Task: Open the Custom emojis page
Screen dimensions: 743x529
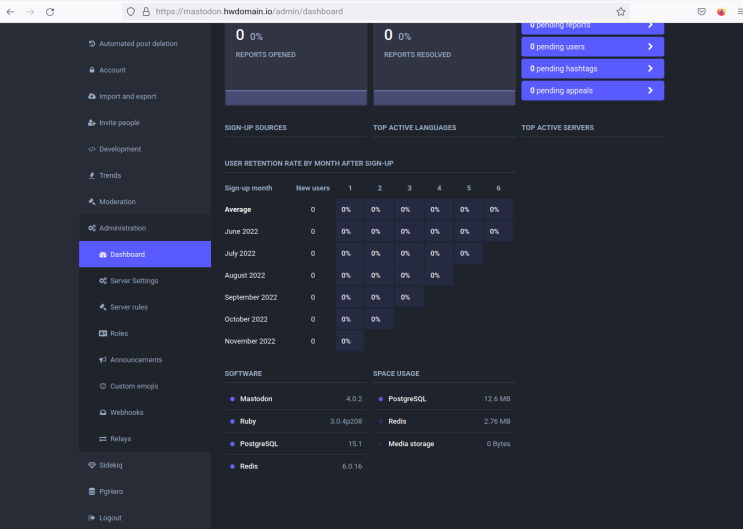Action: click(133, 386)
